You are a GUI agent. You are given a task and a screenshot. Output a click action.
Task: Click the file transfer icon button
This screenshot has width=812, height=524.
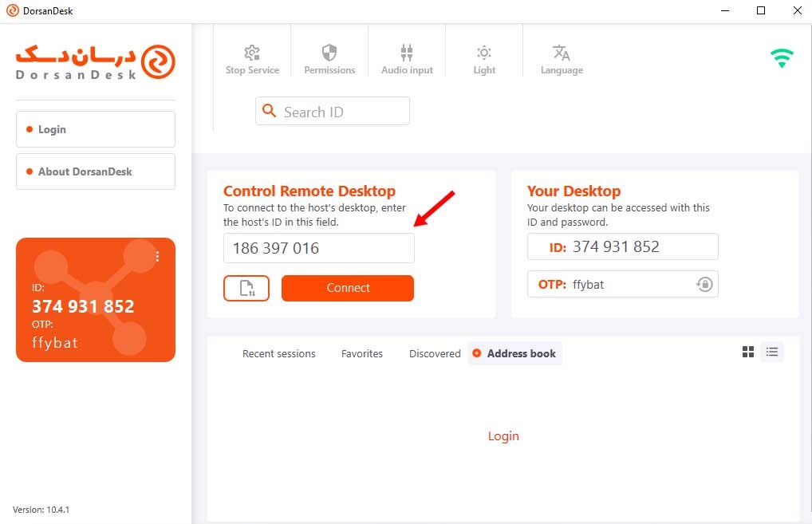click(x=246, y=288)
